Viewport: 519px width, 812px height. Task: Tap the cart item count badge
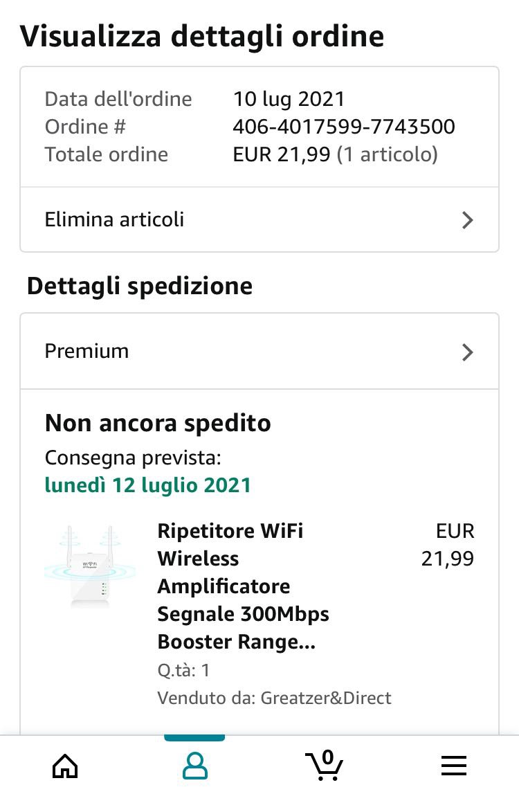(x=327, y=757)
